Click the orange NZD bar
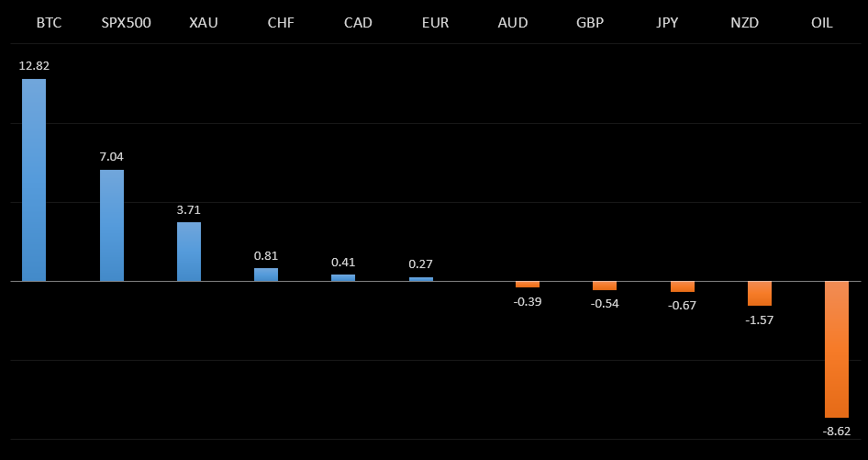The height and width of the screenshot is (460, 868). [760, 293]
